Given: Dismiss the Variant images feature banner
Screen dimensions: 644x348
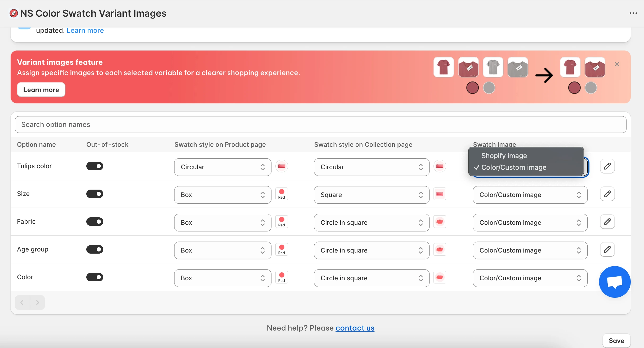Looking at the screenshot, I should (x=617, y=64).
